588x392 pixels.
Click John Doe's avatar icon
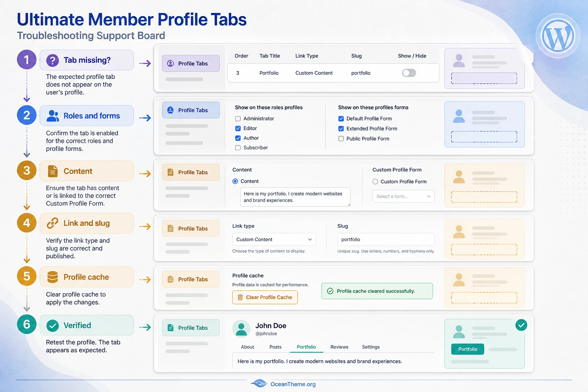241,329
